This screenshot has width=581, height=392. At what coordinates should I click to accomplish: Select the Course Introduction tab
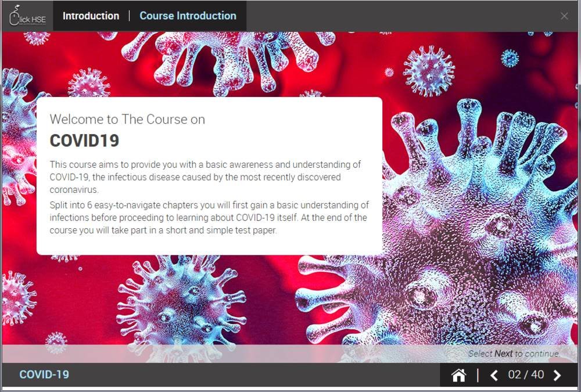click(x=188, y=16)
